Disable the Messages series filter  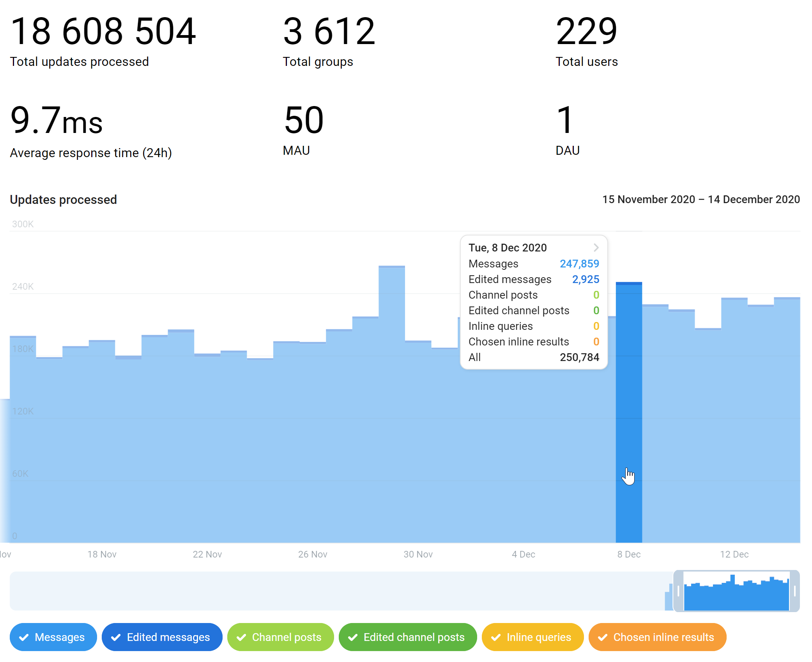(x=53, y=637)
